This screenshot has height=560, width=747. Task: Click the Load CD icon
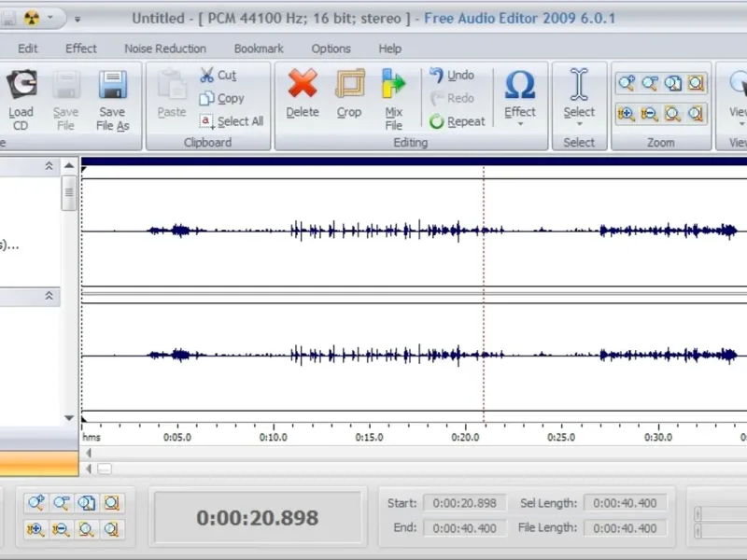pyautogui.click(x=21, y=84)
